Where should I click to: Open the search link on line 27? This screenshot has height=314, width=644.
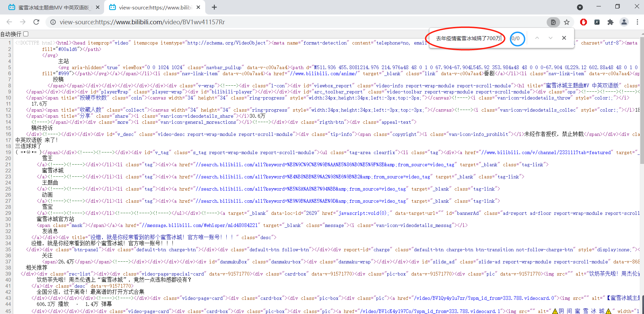tap(301, 201)
